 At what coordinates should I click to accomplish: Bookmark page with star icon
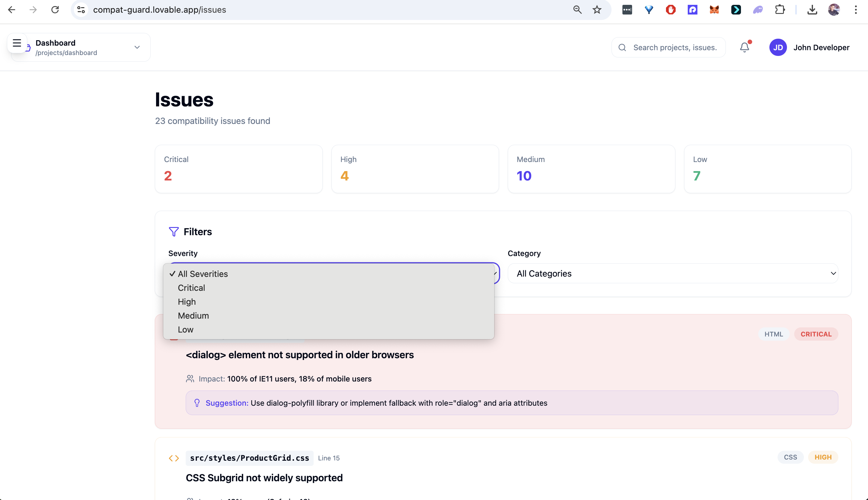click(x=597, y=10)
